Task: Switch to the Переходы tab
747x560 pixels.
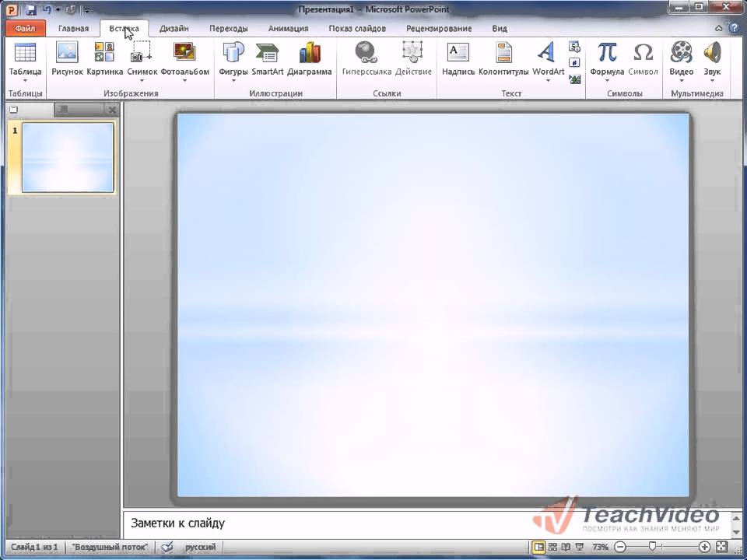Action: click(x=229, y=29)
